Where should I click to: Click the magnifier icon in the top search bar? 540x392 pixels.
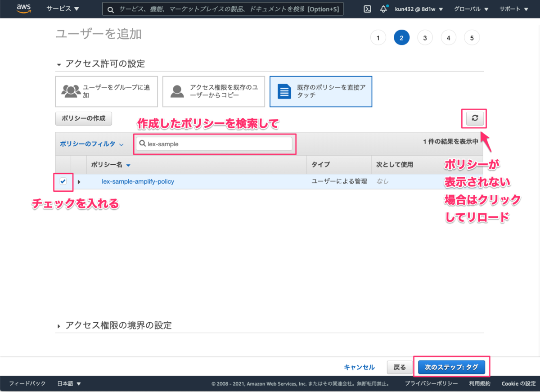pos(111,9)
